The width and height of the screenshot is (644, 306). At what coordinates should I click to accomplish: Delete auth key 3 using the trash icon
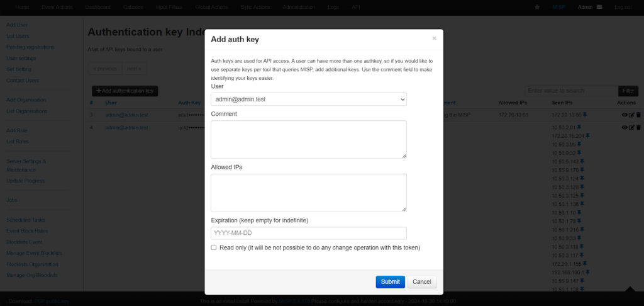point(638,115)
